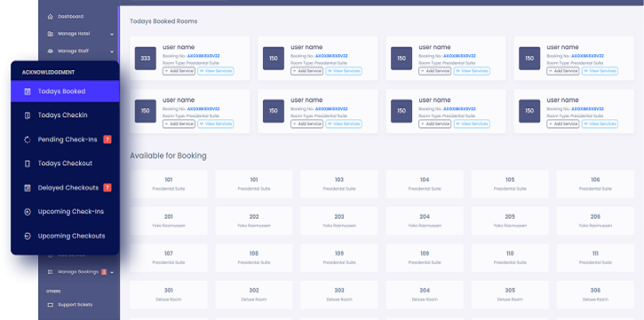644x320 pixels.
Task: View services for room 333 booking
Action: [216, 71]
